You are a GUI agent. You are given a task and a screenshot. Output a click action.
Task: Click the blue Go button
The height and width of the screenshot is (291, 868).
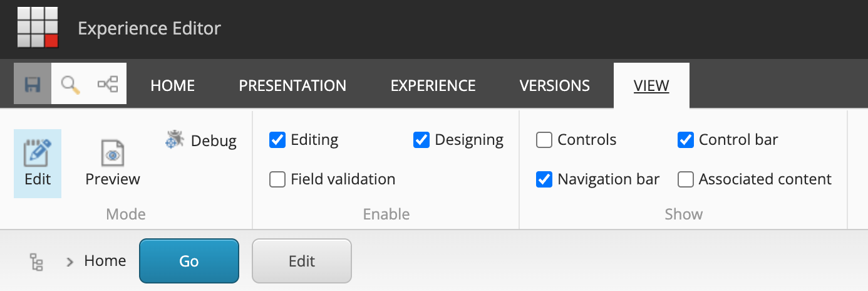[x=189, y=261]
